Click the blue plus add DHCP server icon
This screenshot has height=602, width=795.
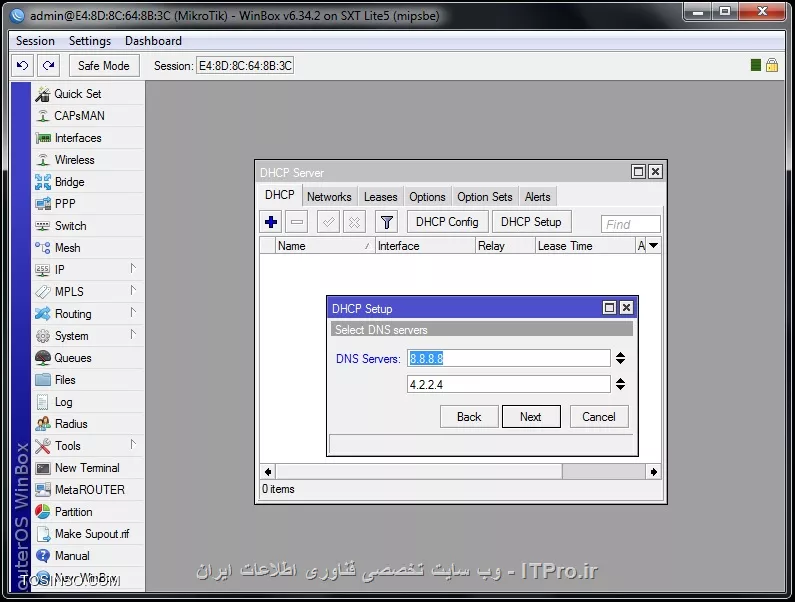tap(271, 222)
